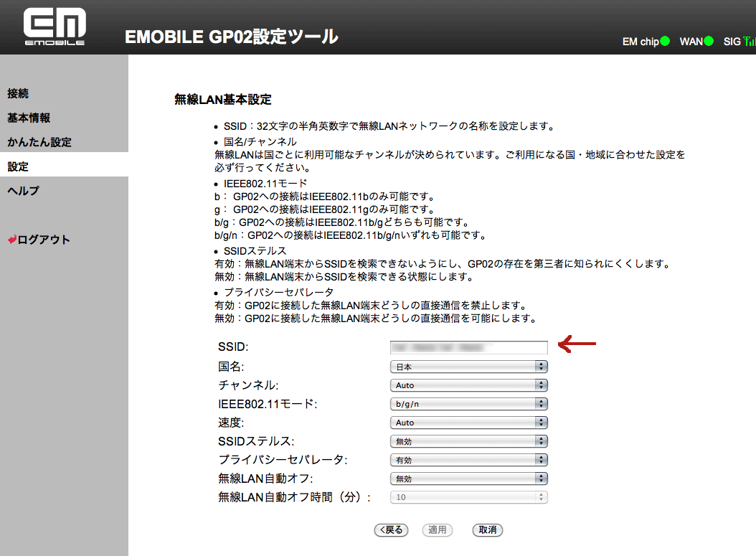This screenshot has width=756, height=556.
Task: Click the 無線LAN自動オフ時間（分）label
Action: point(294,497)
